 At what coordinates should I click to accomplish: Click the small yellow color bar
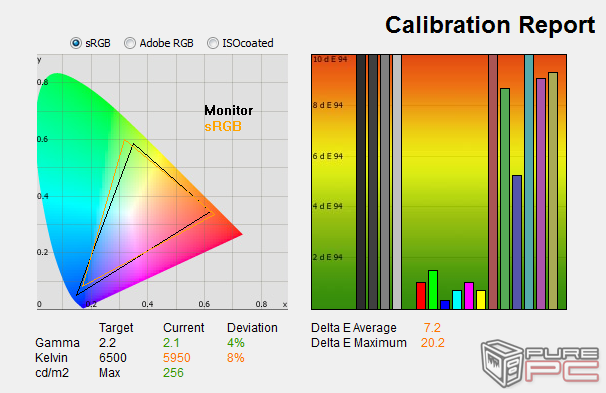click(481, 299)
